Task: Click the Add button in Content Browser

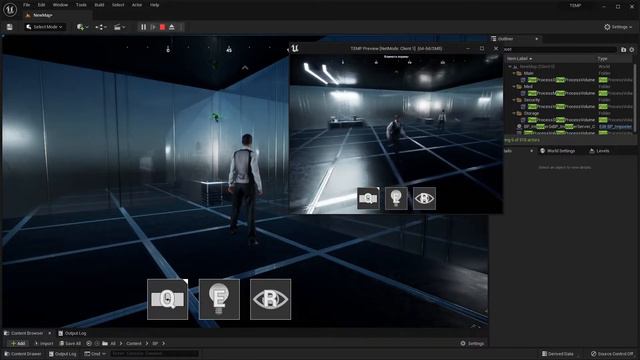Action: (18, 343)
